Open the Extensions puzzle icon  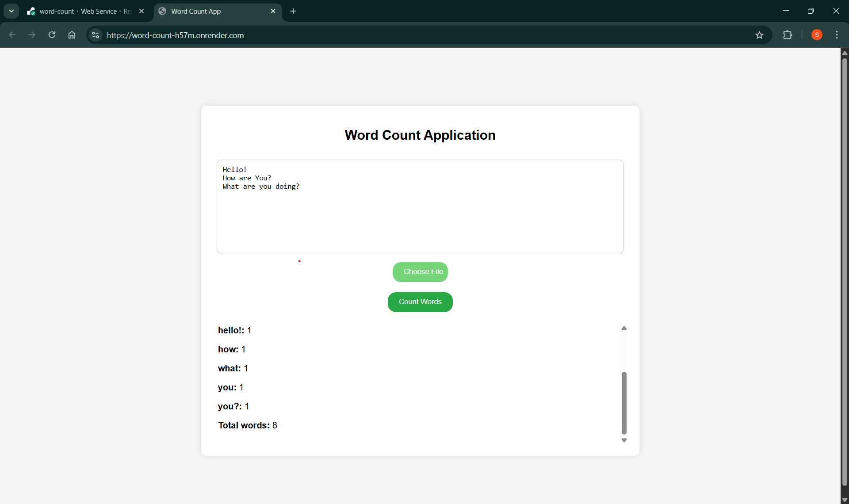(788, 35)
